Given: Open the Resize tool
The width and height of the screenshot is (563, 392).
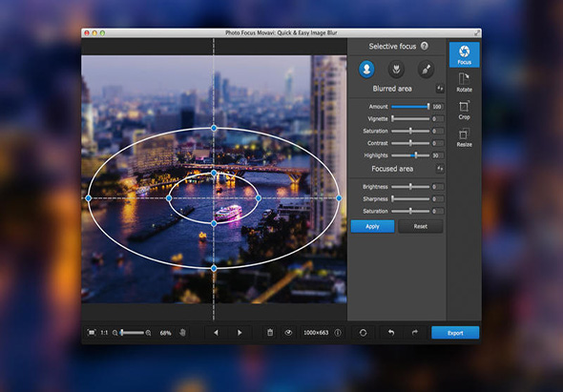Looking at the screenshot, I should pyautogui.click(x=465, y=138).
